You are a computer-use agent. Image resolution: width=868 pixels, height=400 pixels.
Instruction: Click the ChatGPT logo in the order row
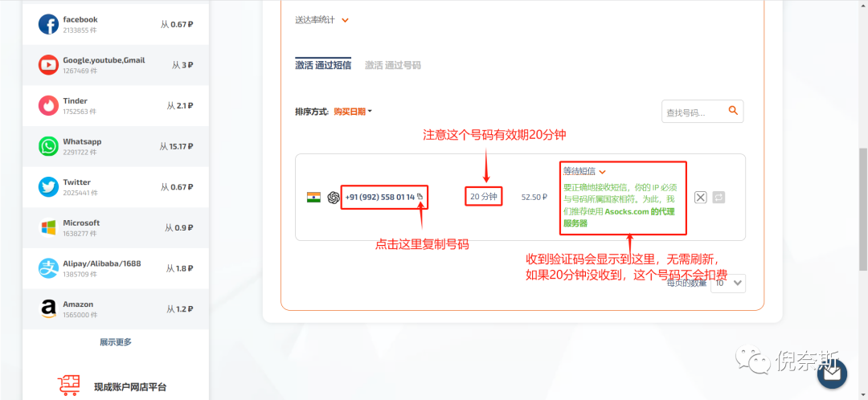tap(334, 197)
